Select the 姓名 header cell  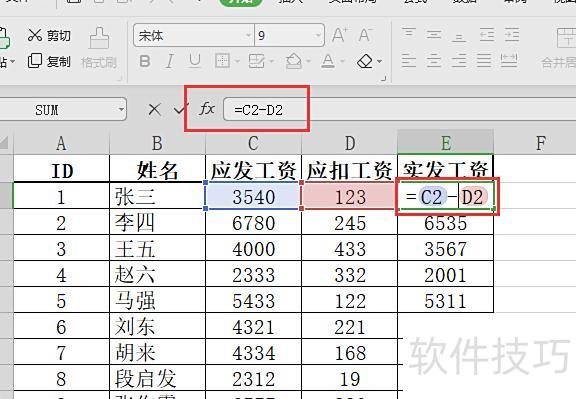tap(157, 170)
